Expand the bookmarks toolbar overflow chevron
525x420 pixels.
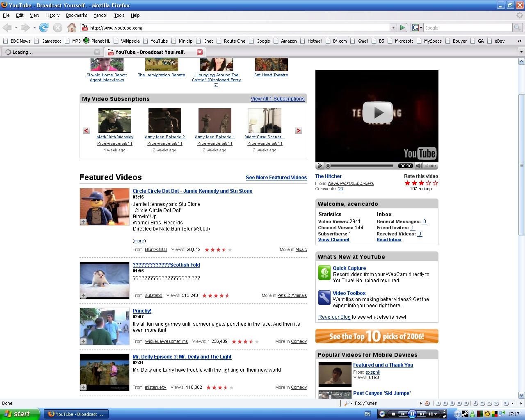point(520,41)
